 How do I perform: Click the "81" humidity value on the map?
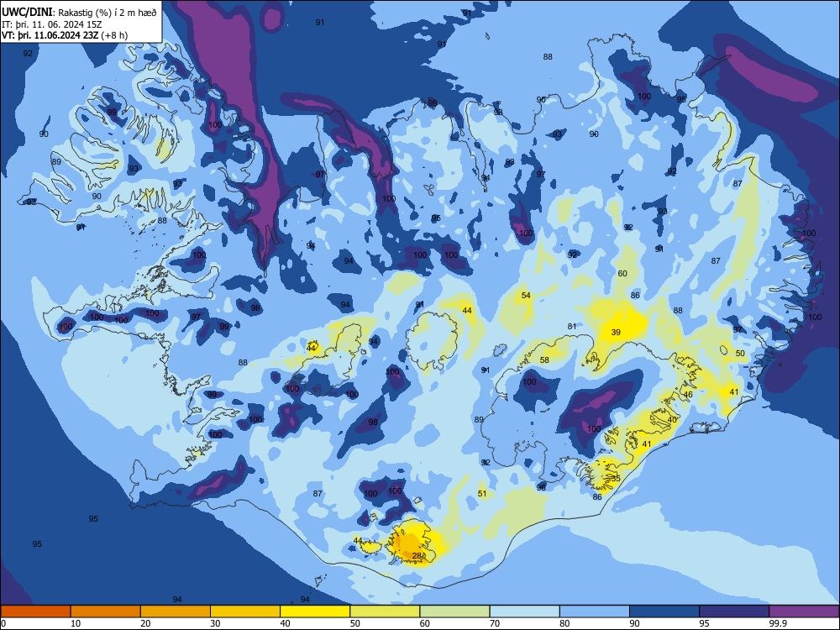click(572, 326)
